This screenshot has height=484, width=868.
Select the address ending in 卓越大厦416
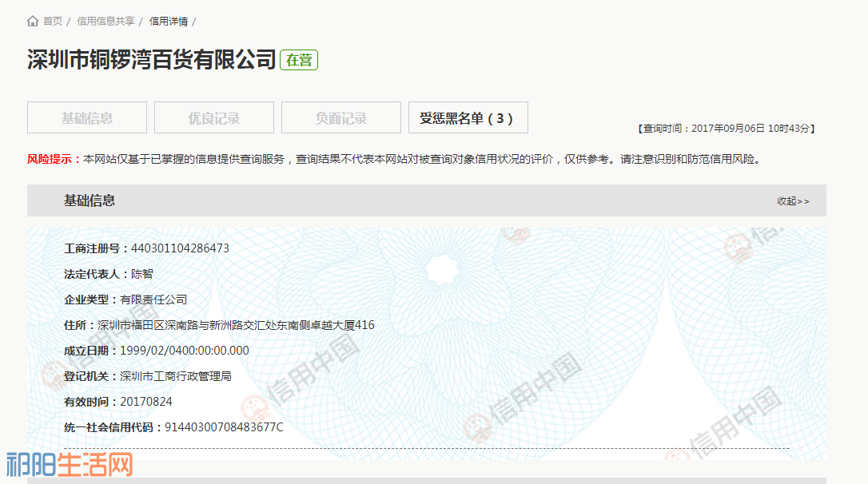point(236,325)
